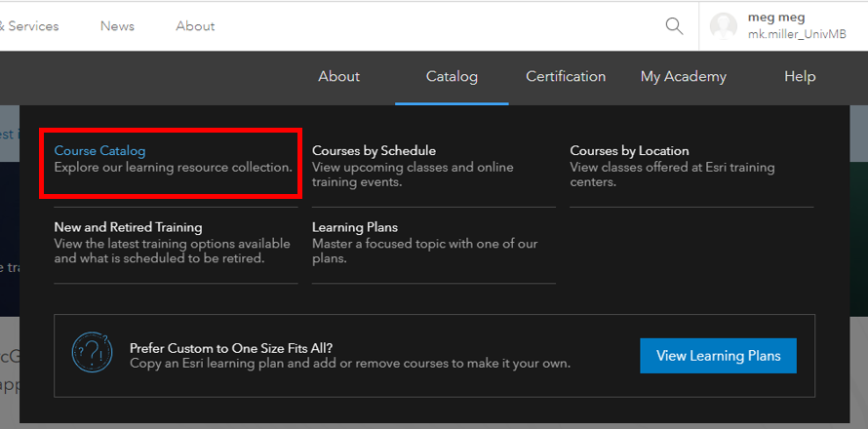The image size is (868, 429).
Task: Click the Services item in top bar
Action: tap(31, 26)
